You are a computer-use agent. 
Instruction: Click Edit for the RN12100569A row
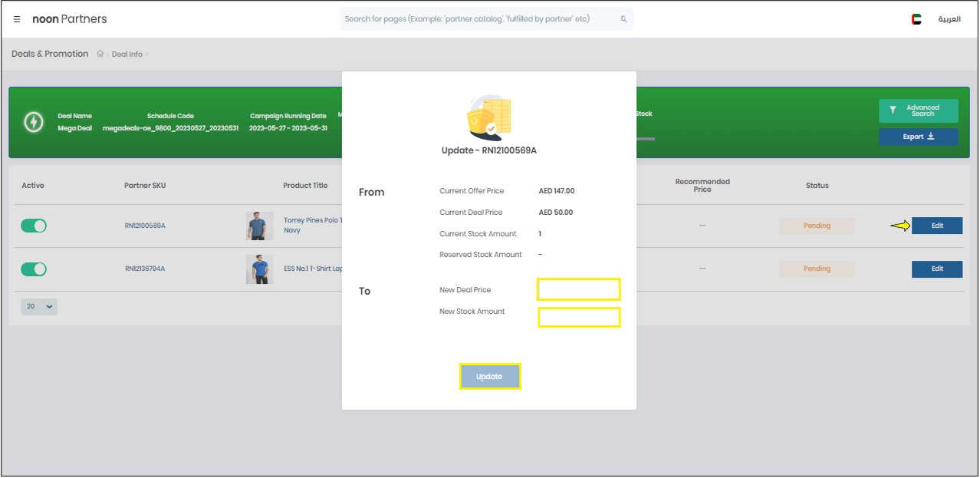point(937,226)
